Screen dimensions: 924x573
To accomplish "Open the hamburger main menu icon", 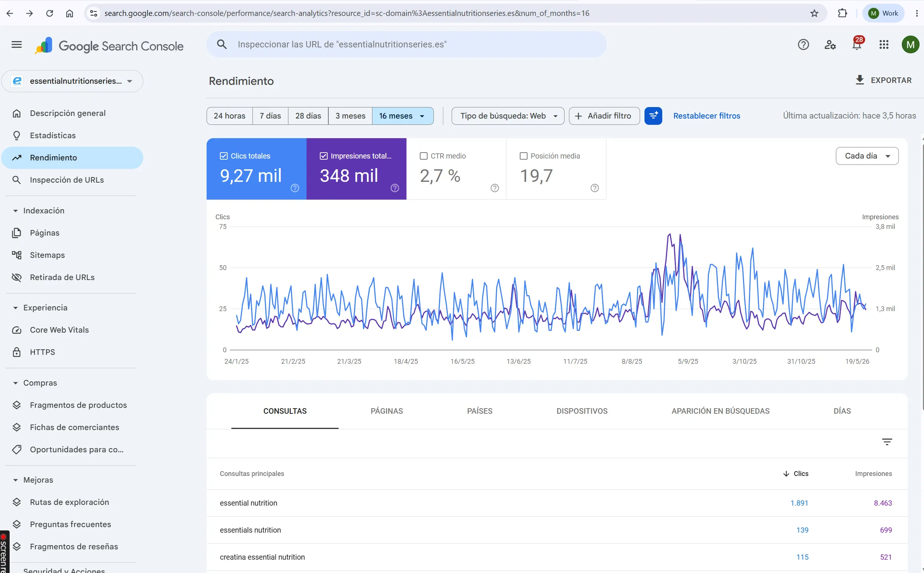I will tap(17, 45).
